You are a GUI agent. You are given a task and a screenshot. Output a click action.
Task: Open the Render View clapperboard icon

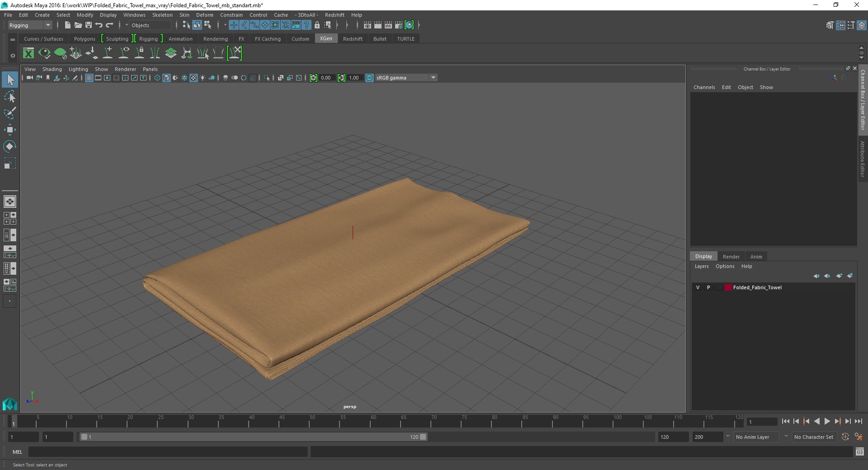pyautogui.click(x=368, y=25)
